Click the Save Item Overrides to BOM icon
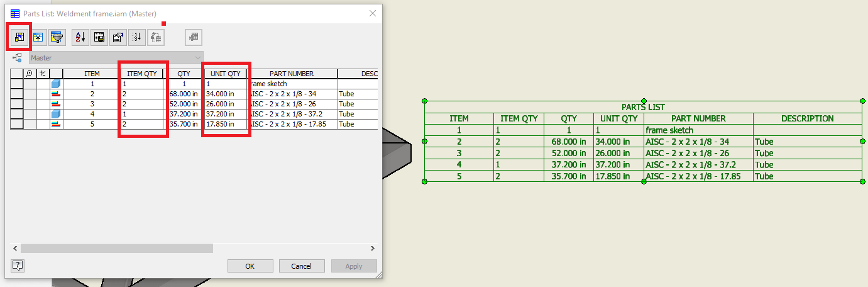Screen dimensions: 868x287 click(155, 37)
